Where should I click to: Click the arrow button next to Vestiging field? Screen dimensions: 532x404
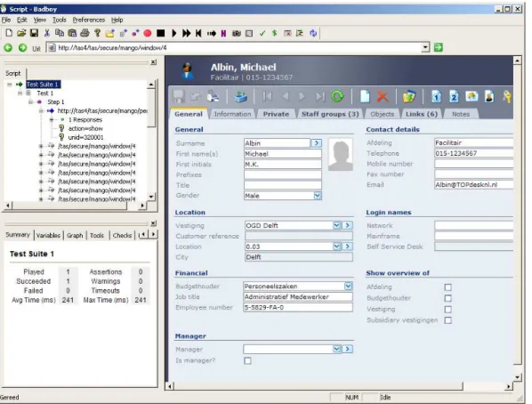pyautogui.click(x=348, y=225)
